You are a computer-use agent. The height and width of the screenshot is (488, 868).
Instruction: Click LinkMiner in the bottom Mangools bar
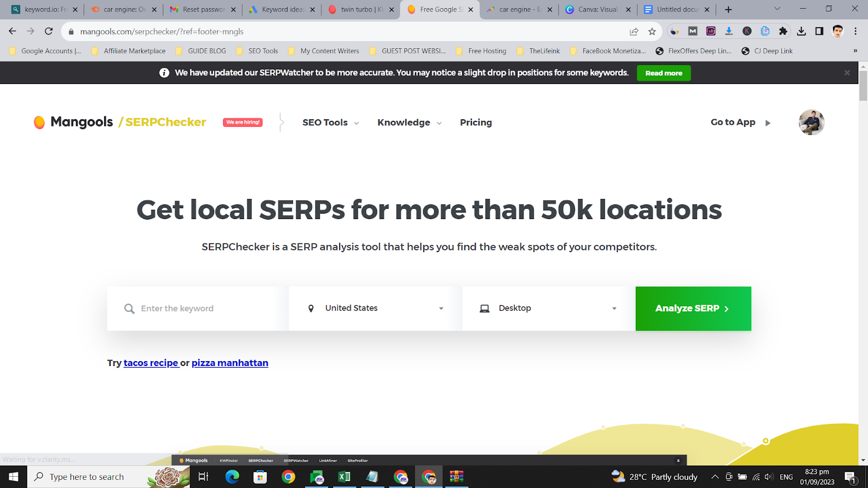(328, 460)
